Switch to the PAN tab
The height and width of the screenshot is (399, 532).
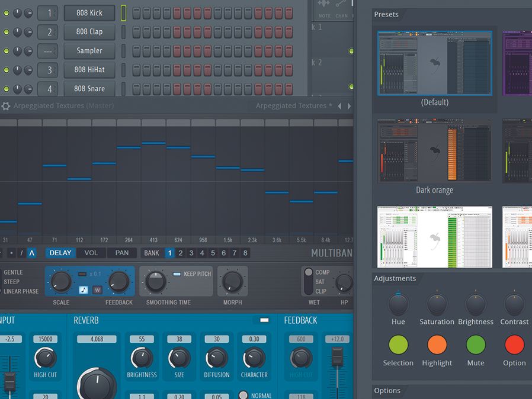pyautogui.click(x=121, y=253)
